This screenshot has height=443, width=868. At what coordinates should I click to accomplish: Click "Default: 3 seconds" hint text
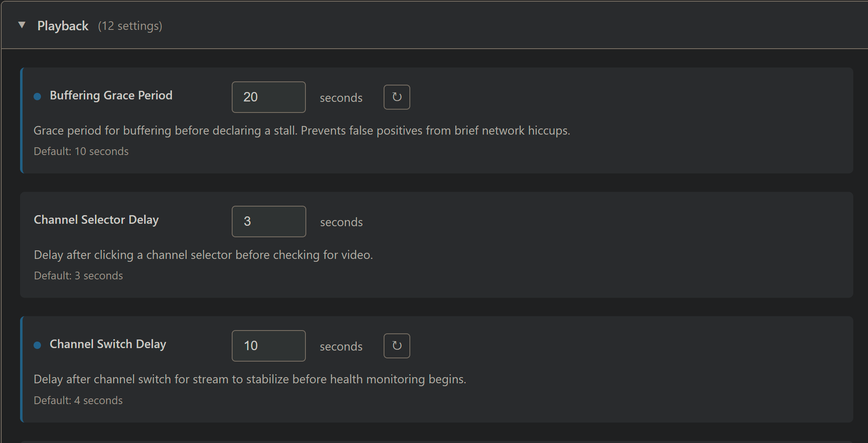pos(78,276)
